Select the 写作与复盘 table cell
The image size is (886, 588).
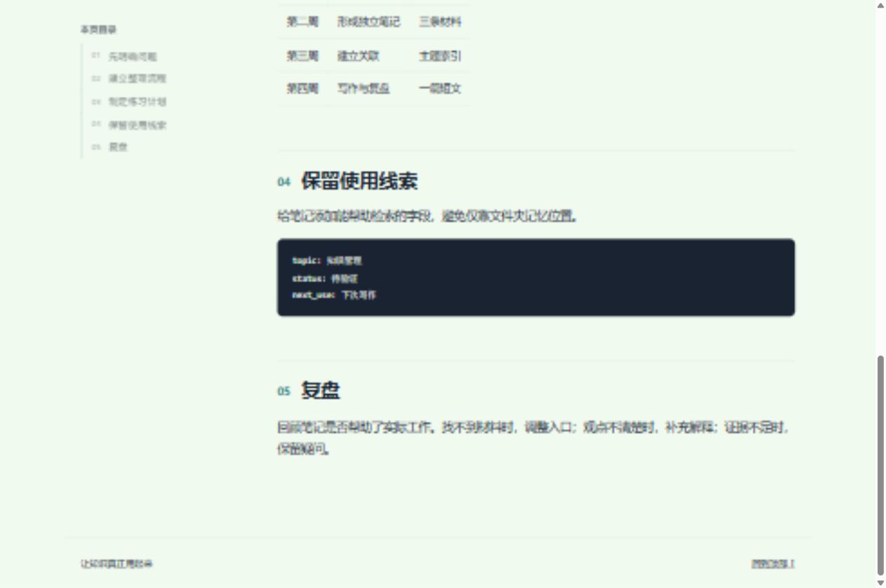coord(368,89)
